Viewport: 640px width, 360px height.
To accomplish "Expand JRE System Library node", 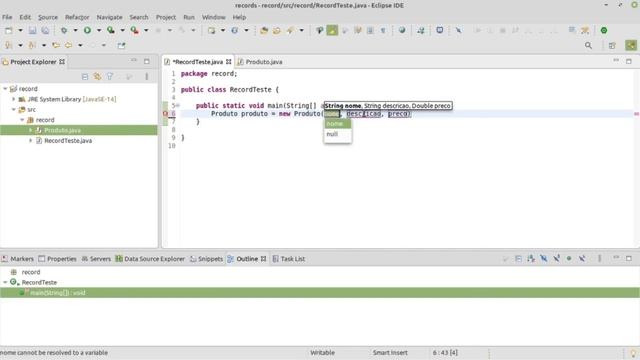I will click(13, 99).
